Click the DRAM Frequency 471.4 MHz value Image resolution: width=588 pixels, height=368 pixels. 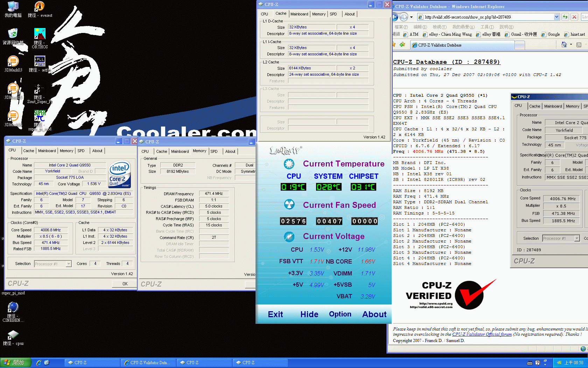coord(214,193)
